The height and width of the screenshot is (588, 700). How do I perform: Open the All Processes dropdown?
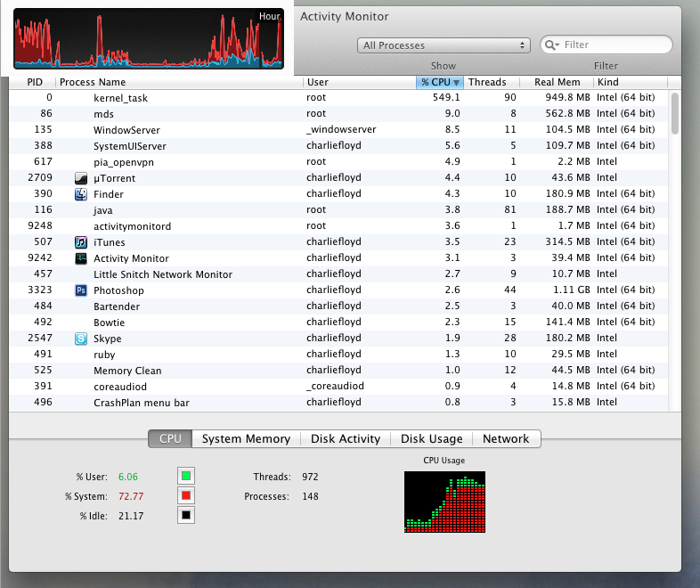coord(444,45)
